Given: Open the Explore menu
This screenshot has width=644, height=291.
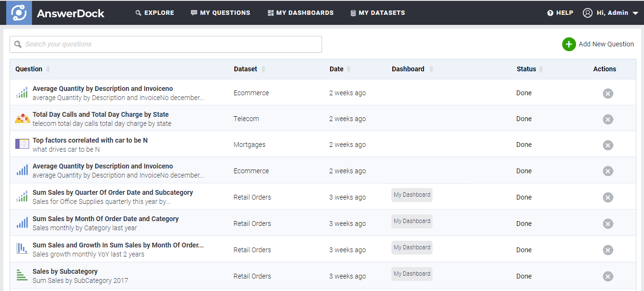Looking at the screenshot, I should coord(155,13).
